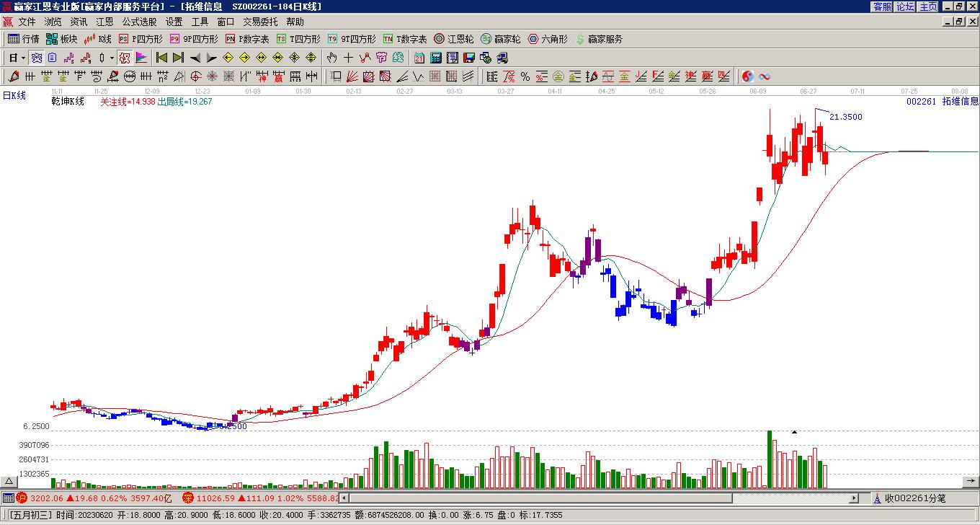Click the right-arrow button beside volume pane

(x=971, y=481)
